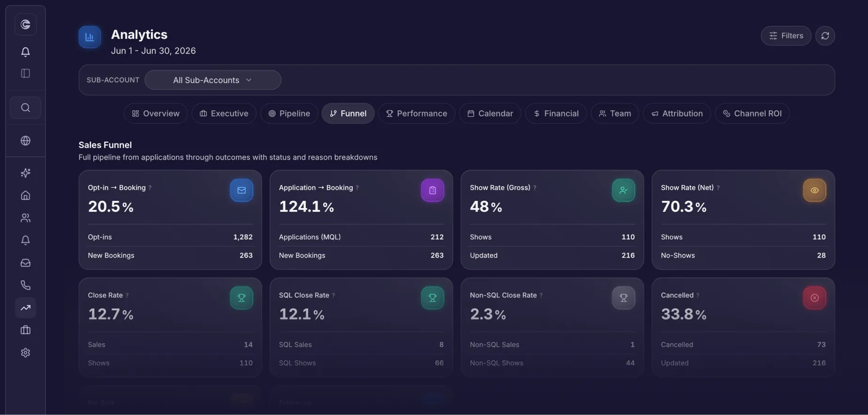The image size is (868, 415).
Task: Click the 48% gross show rate value
Action: click(486, 207)
